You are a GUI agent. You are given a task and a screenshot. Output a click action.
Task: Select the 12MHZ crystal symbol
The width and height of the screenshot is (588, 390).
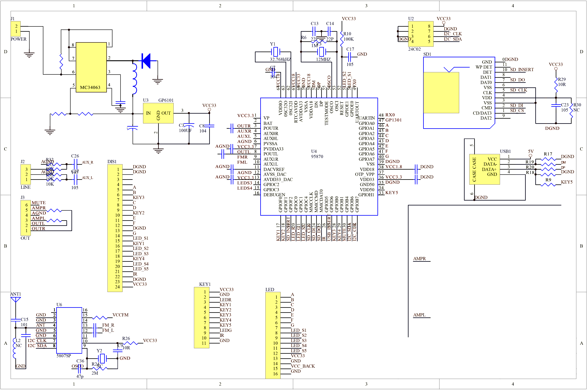coord(322,52)
